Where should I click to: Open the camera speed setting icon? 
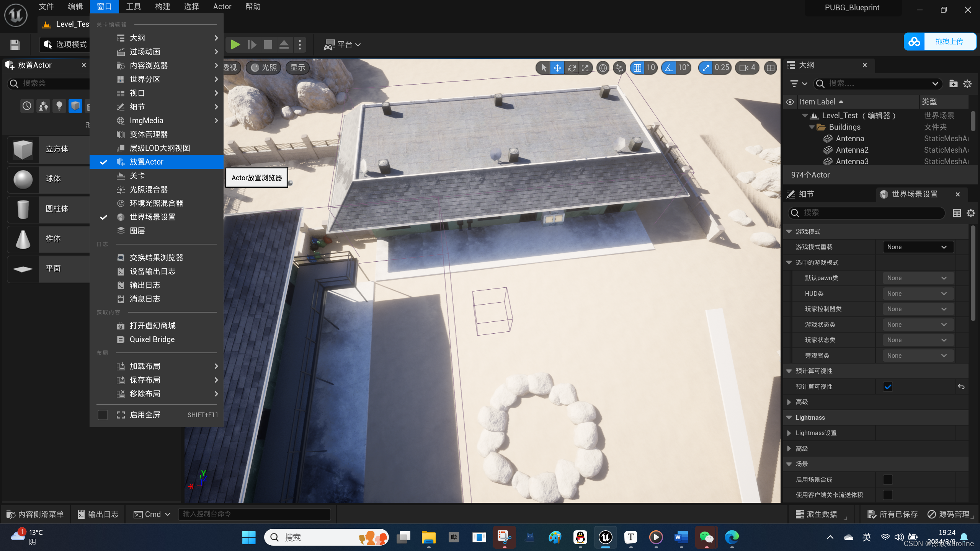pos(746,68)
